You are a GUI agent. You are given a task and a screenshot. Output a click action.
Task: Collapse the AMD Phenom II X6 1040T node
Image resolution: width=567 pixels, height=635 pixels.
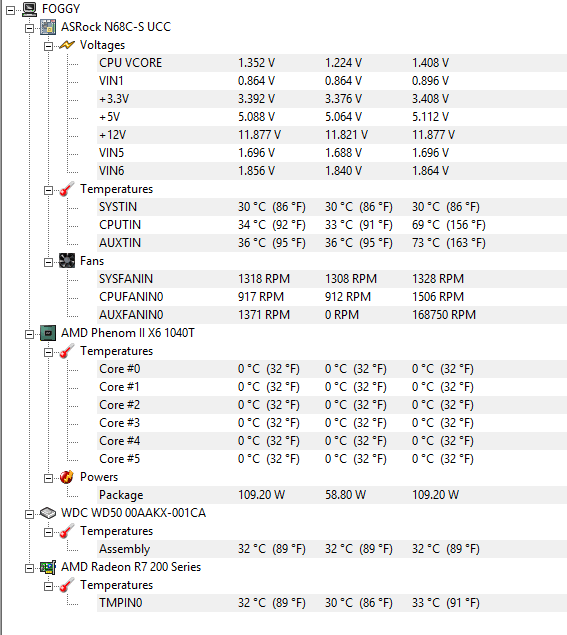(29, 335)
